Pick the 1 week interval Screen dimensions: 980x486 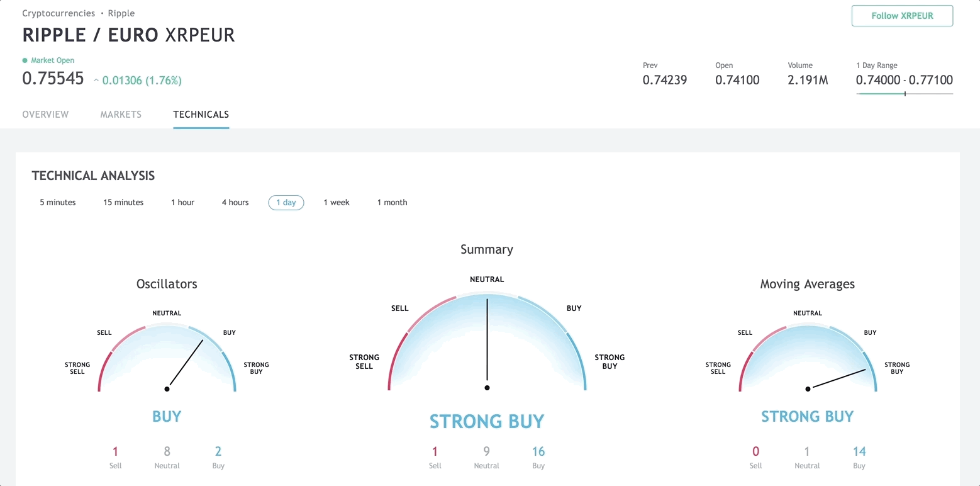point(337,202)
